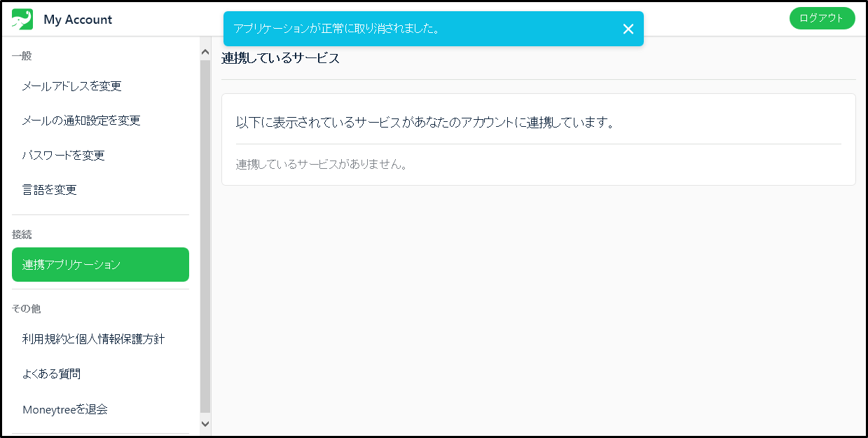
Task: Dismiss the blue notification with X icon
Action: (628, 29)
